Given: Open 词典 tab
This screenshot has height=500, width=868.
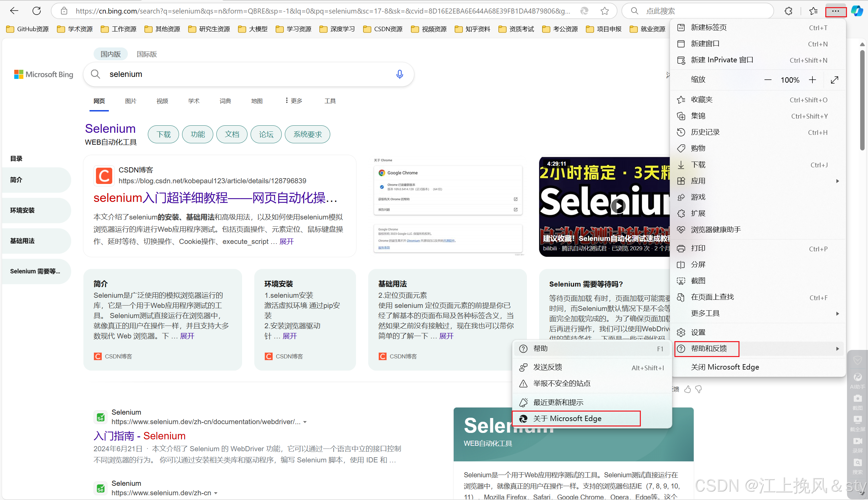Looking at the screenshot, I should (225, 101).
